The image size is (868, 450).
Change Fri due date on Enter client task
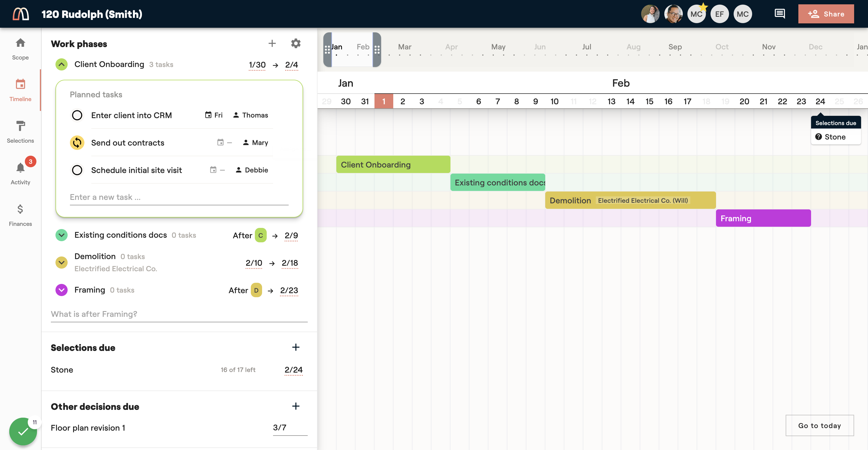[214, 115]
